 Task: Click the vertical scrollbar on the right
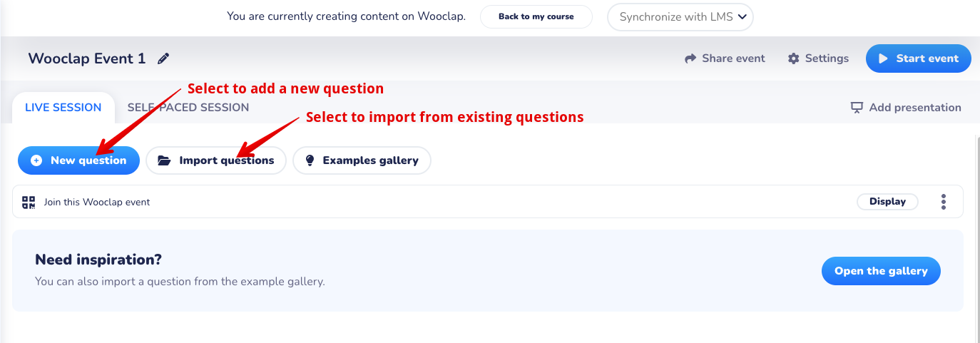(x=976, y=235)
